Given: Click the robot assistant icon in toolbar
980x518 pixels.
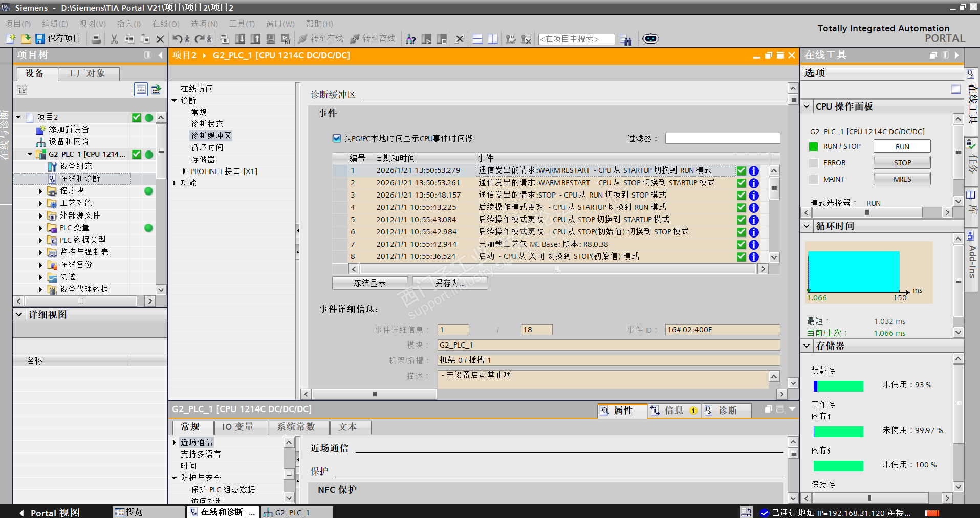Looking at the screenshot, I should click(x=650, y=39).
